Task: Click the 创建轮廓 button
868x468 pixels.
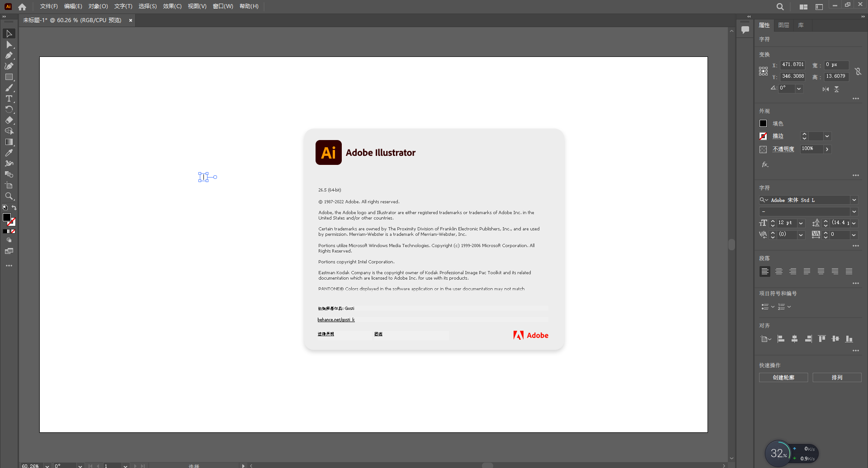Action: (x=783, y=377)
